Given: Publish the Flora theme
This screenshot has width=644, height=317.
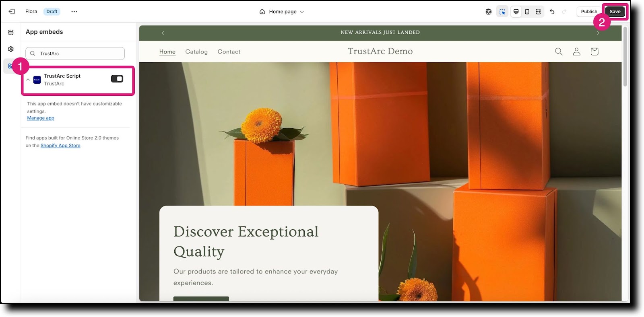Looking at the screenshot, I should point(589,12).
